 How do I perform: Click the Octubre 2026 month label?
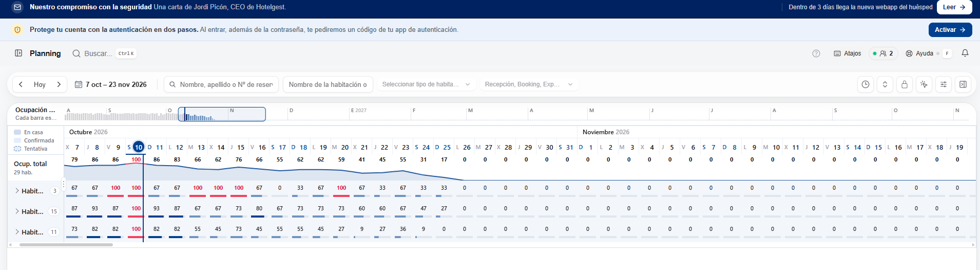click(x=88, y=132)
